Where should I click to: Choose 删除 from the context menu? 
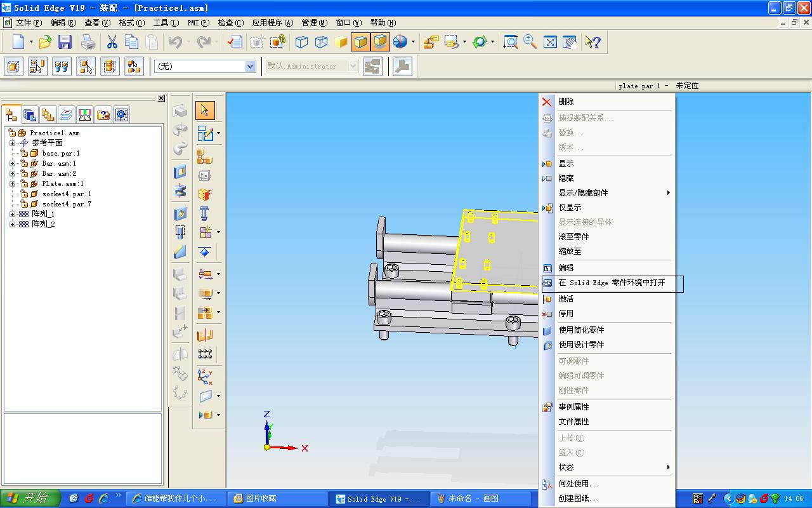click(x=607, y=102)
